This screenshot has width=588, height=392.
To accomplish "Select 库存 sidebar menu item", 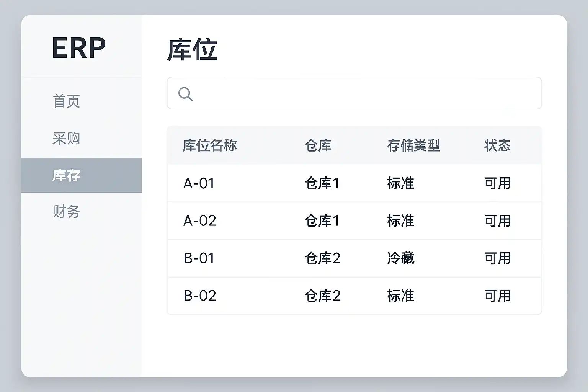I will click(x=66, y=175).
